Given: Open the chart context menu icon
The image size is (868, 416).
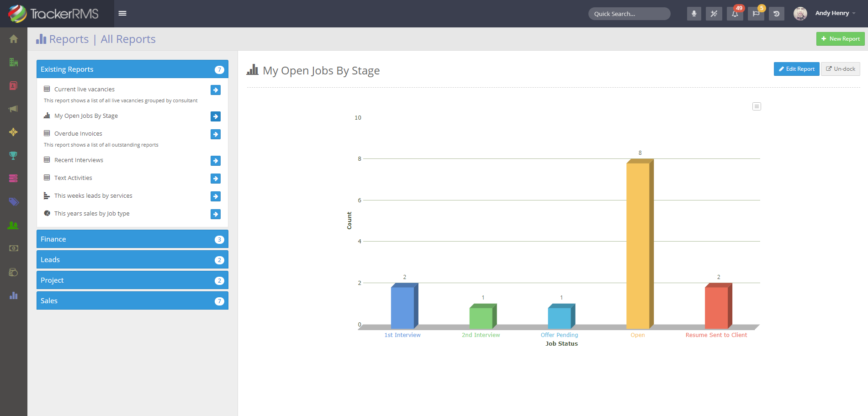Looking at the screenshot, I should coord(757,106).
